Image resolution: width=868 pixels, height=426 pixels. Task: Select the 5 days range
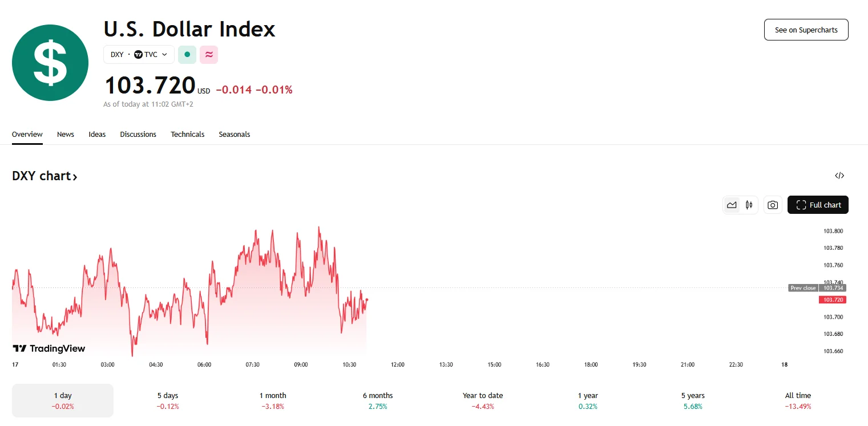tap(168, 400)
